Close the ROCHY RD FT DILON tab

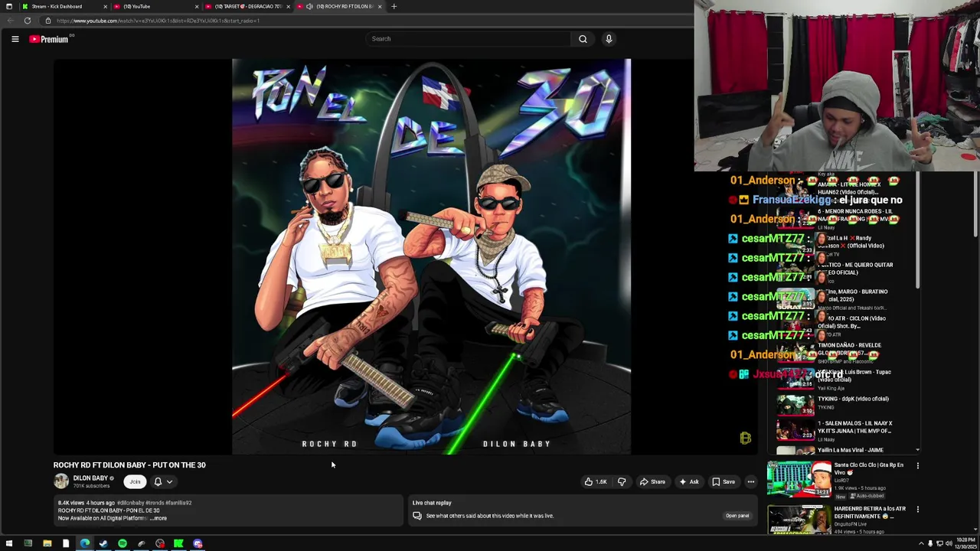[381, 6]
